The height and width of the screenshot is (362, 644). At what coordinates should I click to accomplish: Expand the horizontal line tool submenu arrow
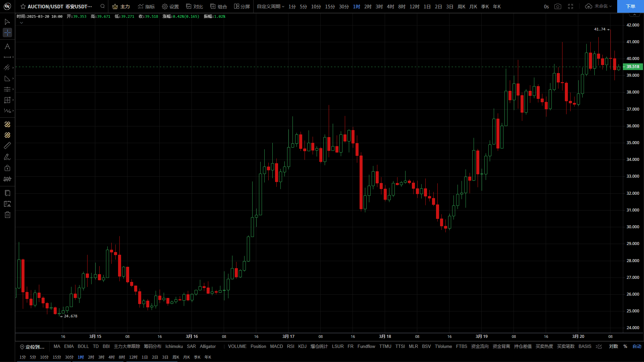pyautogui.click(x=13, y=57)
